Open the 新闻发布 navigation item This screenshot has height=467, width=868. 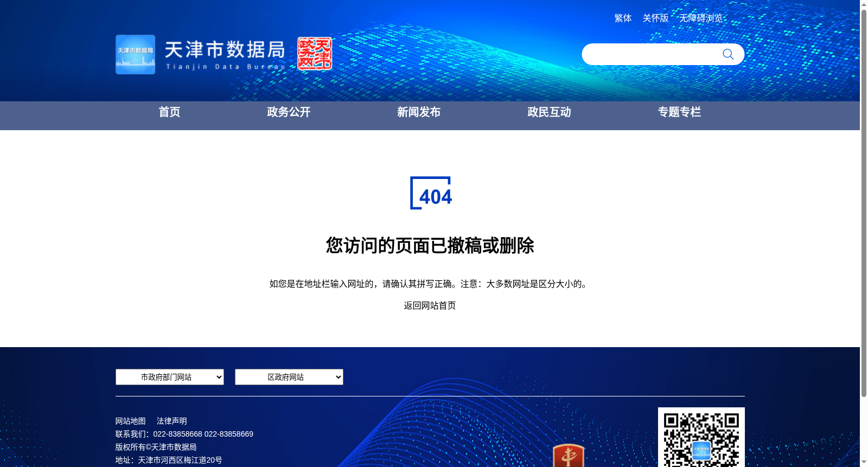coord(419,112)
